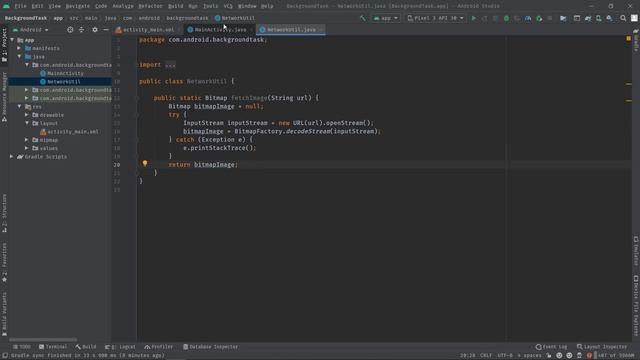
Task: Close the NetworkUtil.java tab
Action: [x=321, y=30]
